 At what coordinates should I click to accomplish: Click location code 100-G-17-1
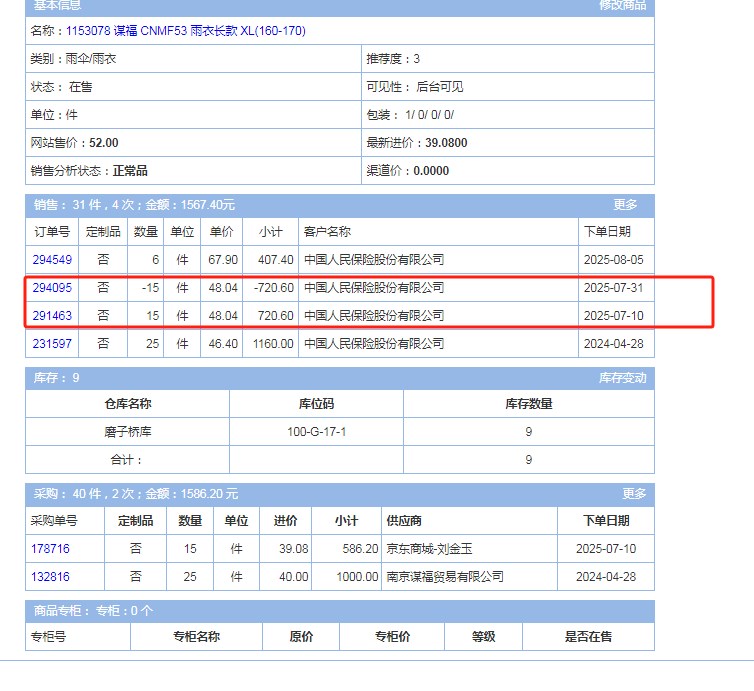tap(316, 432)
